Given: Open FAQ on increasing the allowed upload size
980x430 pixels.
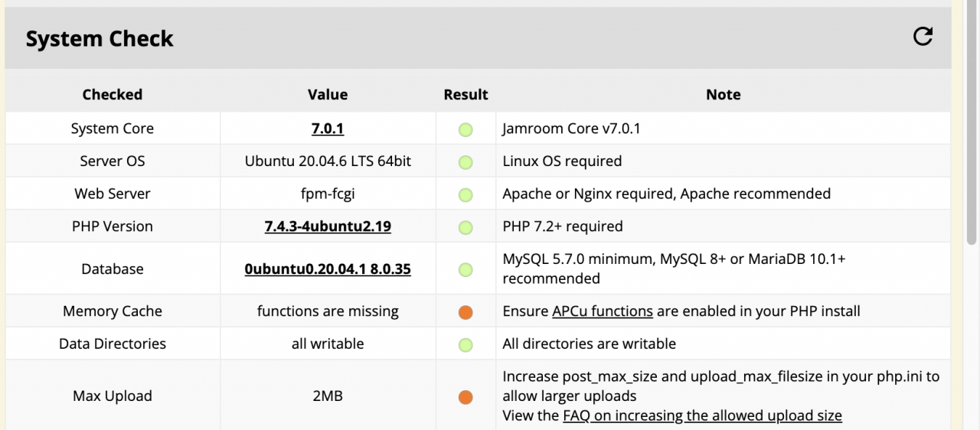Looking at the screenshot, I should point(702,415).
